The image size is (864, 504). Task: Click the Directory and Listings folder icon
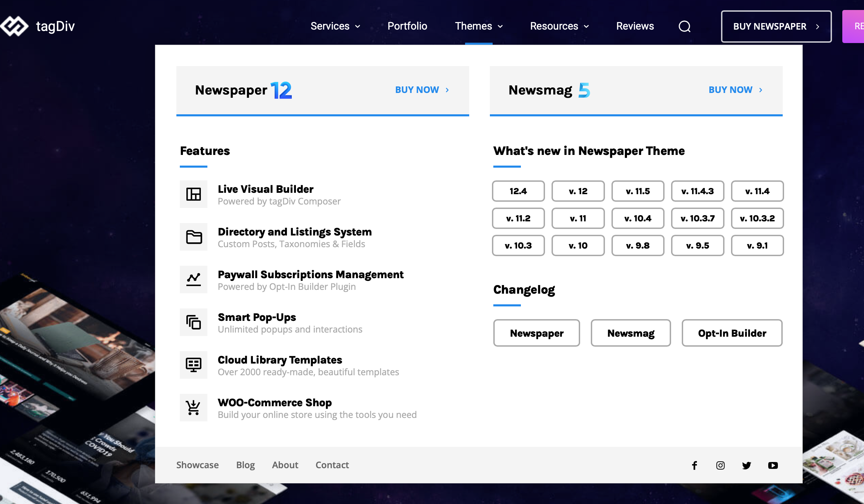(x=194, y=237)
